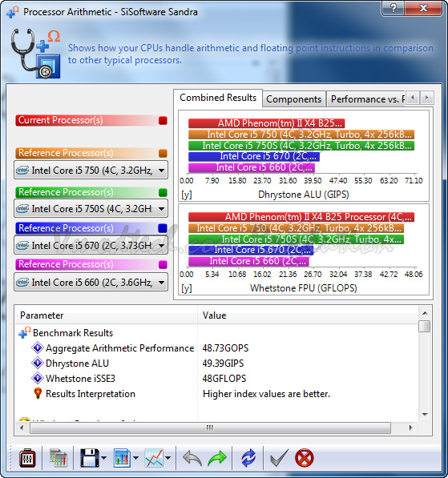Screen dimensions: 448x478
Task: Click the Dhrystone ALU diamond icon
Action: point(38,363)
